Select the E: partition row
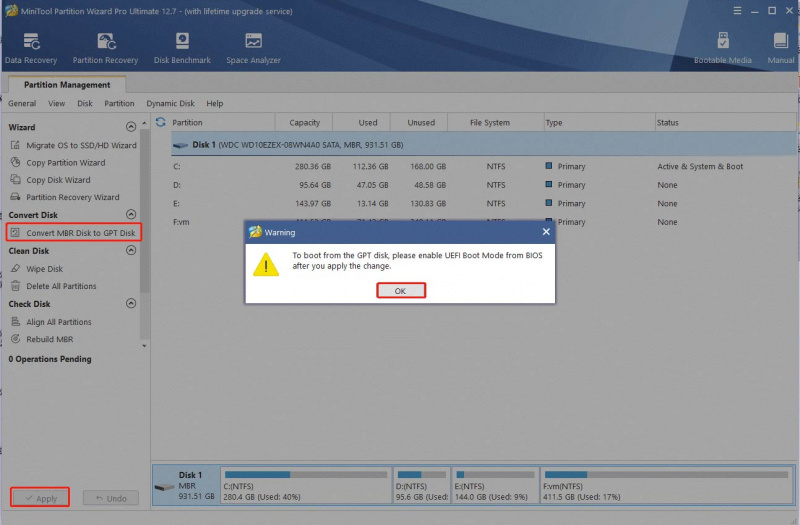Viewport: 800px width, 525px height. tap(483, 203)
